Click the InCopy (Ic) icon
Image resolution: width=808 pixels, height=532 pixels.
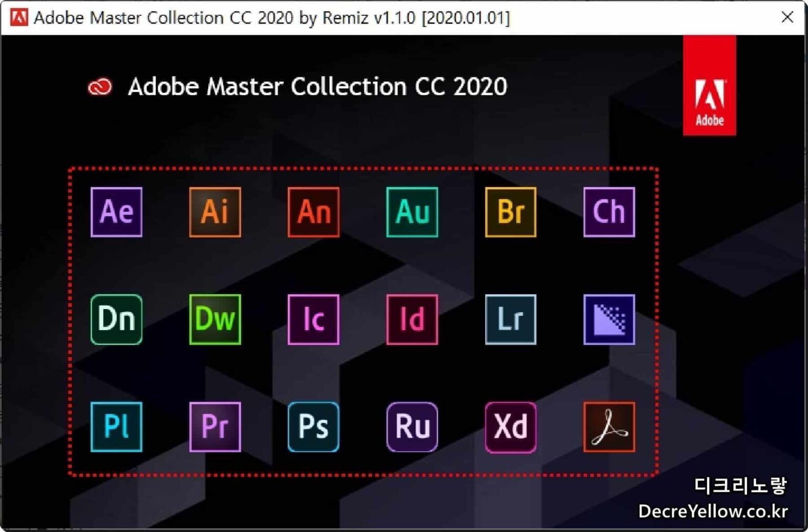tap(314, 320)
